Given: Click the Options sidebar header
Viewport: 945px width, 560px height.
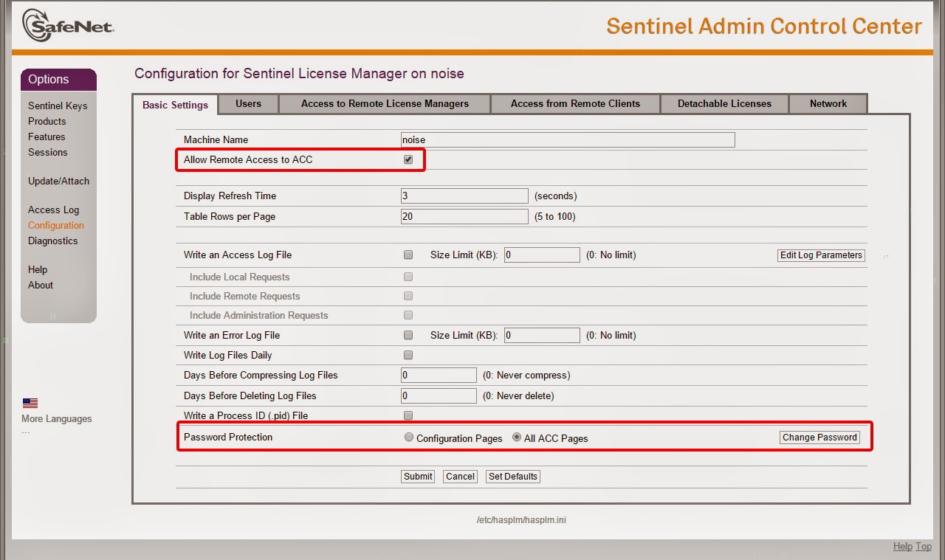Looking at the screenshot, I should (59, 80).
